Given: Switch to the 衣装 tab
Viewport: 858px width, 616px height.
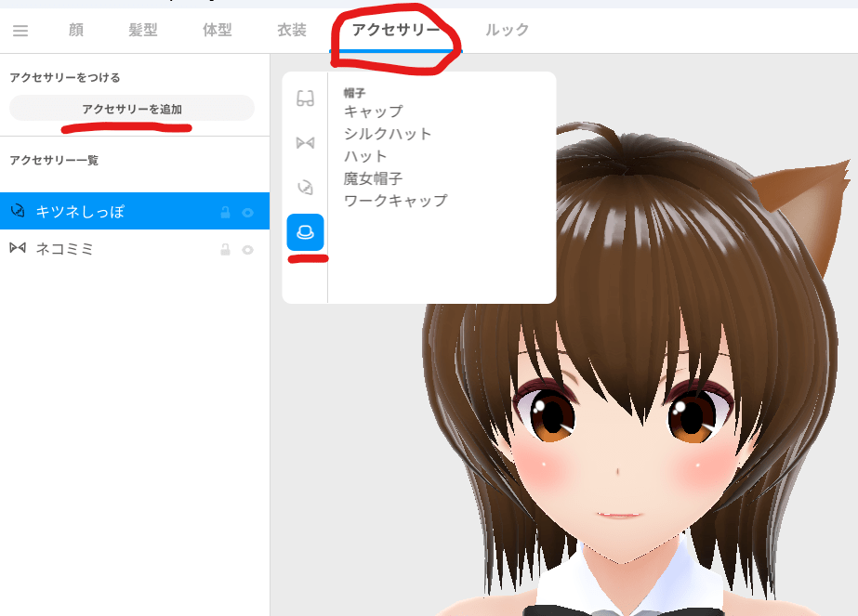Looking at the screenshot, I should click(x=292, y=30).
